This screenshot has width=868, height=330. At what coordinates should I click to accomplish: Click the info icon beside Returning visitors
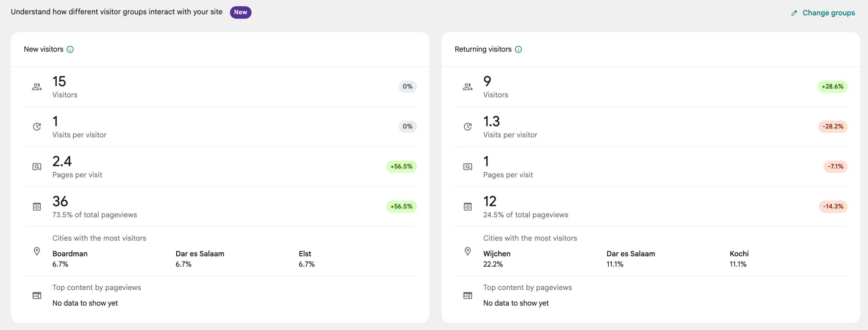coord(518,50)
